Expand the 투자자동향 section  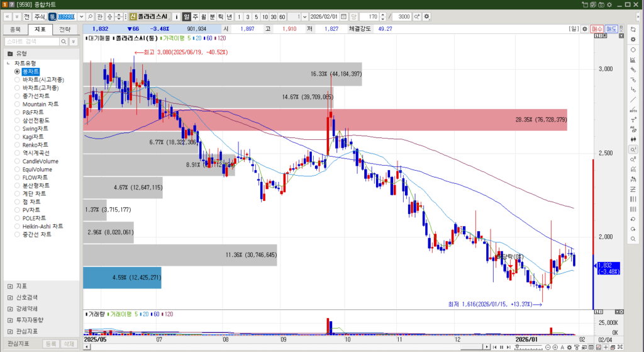click(10, 320)
